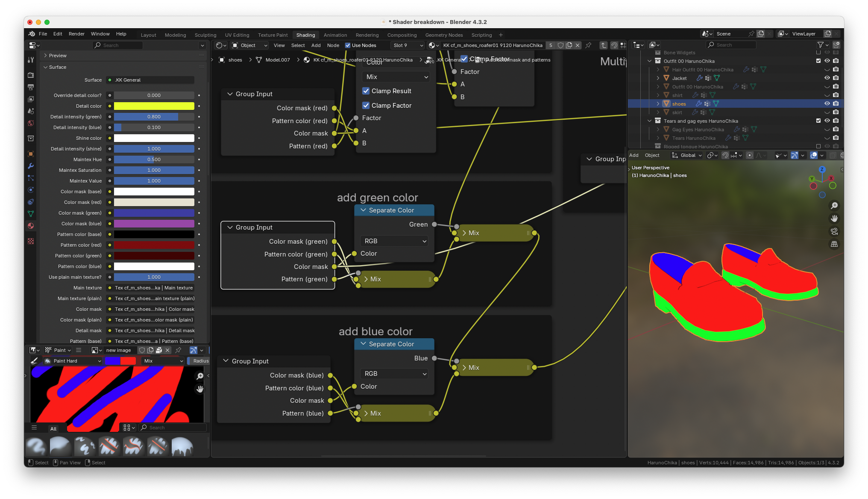Click the Detail color yellow swatch
Image resolution: width=868 pixels, height=499 pixels.
coord(154,106)
